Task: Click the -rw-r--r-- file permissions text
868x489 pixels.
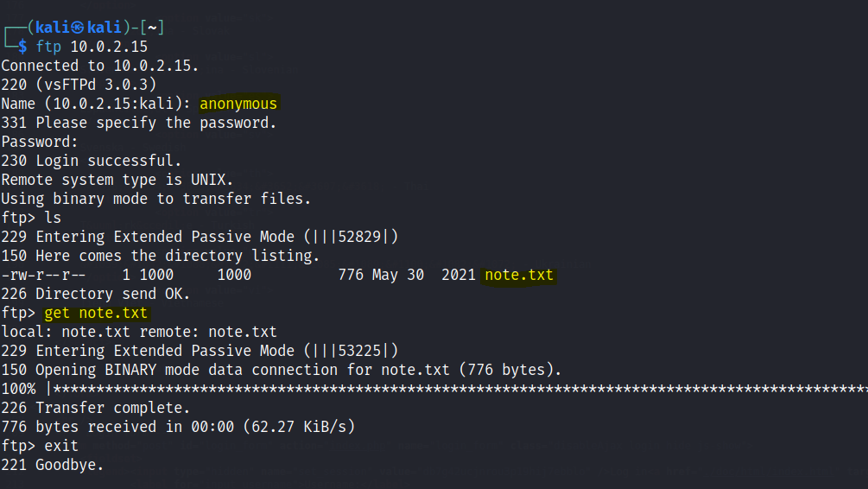Action: (43, 275)
